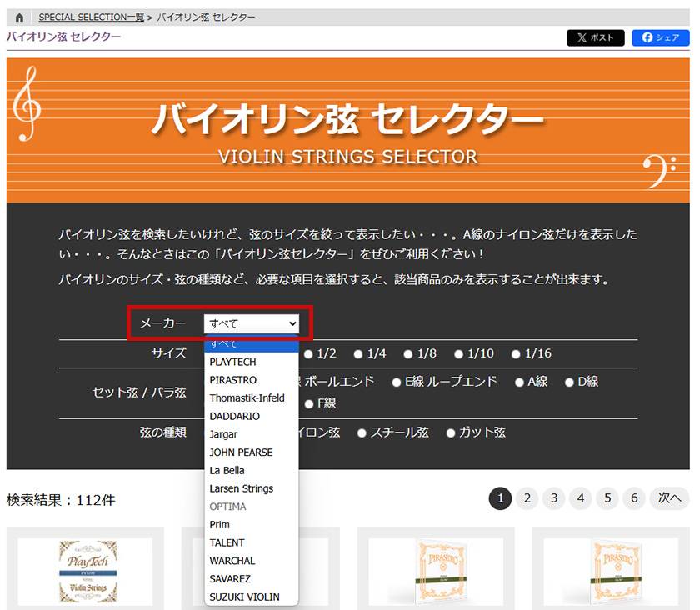700x610 pixels.
Task: Choose Jargar in maker list
Action: tap(252, 434)
